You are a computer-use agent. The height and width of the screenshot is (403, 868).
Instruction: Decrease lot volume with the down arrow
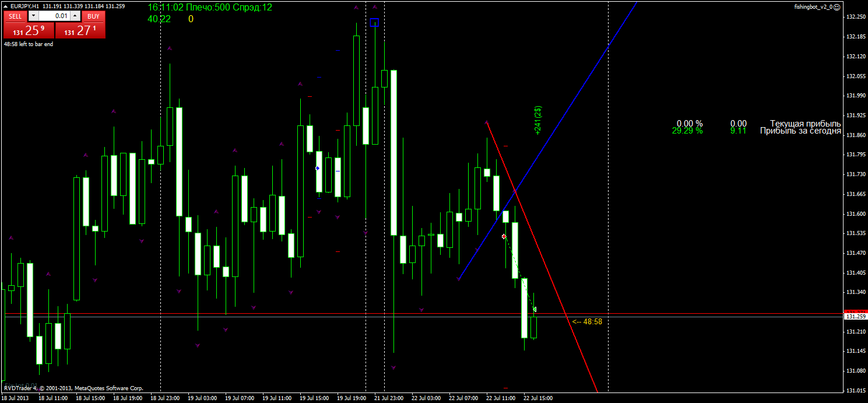[33, 16]
